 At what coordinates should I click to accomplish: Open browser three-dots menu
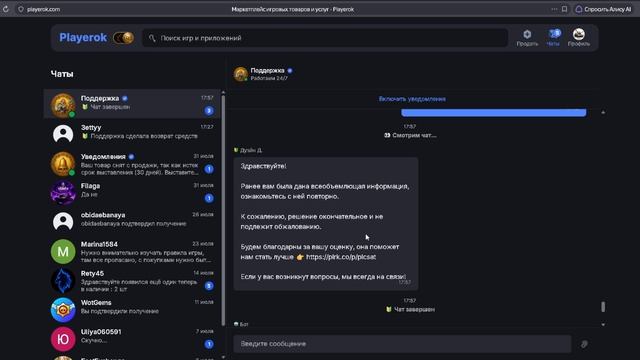[x=554, y=9]
